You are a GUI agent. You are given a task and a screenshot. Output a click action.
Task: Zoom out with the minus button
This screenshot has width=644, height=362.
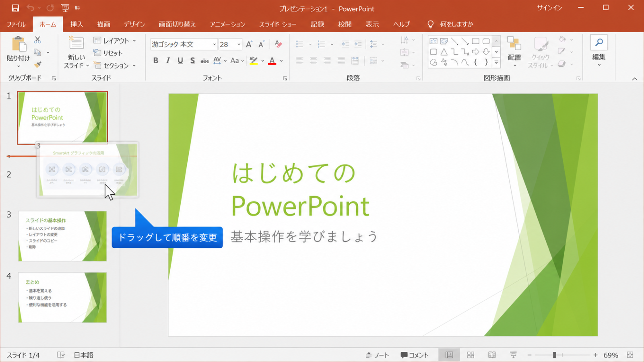coord(530,355)
